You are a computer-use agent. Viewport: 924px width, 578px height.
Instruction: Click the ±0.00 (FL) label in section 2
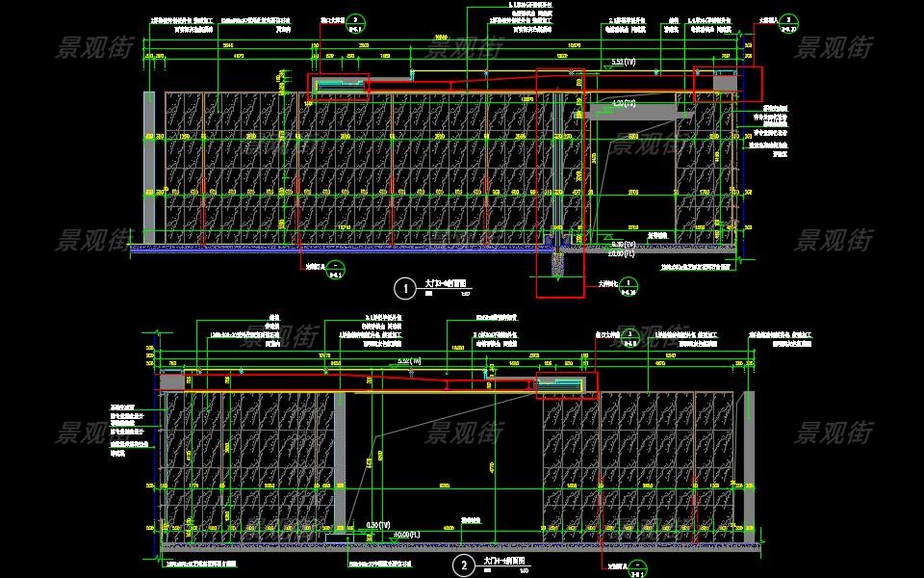pos(401,533)
